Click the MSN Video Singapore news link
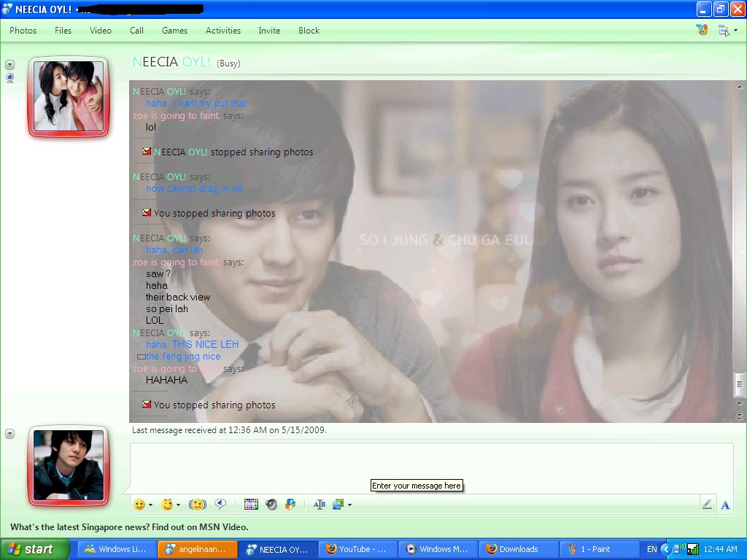747x560 pixels. point(129,527)
